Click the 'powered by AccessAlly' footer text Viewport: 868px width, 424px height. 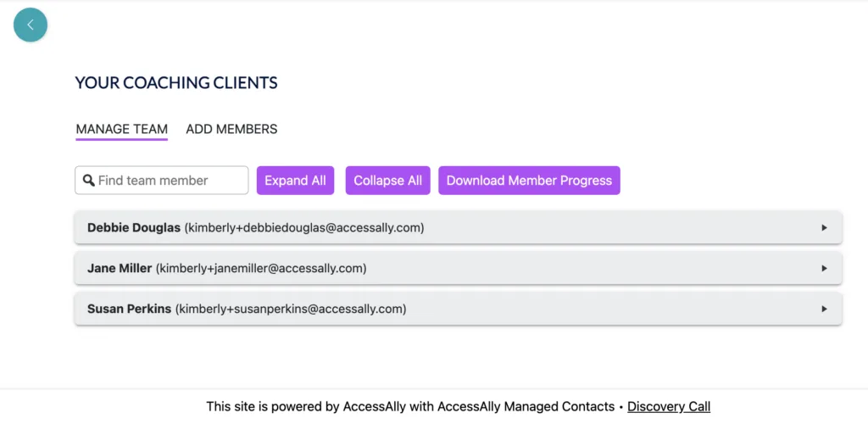pos(410,406)
